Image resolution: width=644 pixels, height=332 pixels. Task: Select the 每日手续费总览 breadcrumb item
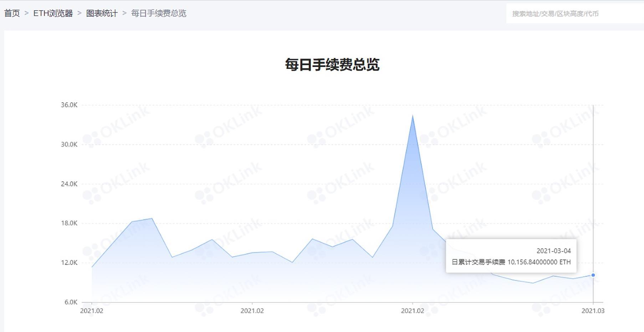158,14
